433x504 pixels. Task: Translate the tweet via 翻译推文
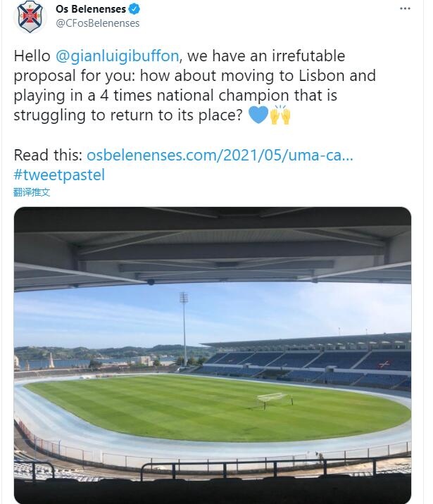coord(32,192)
